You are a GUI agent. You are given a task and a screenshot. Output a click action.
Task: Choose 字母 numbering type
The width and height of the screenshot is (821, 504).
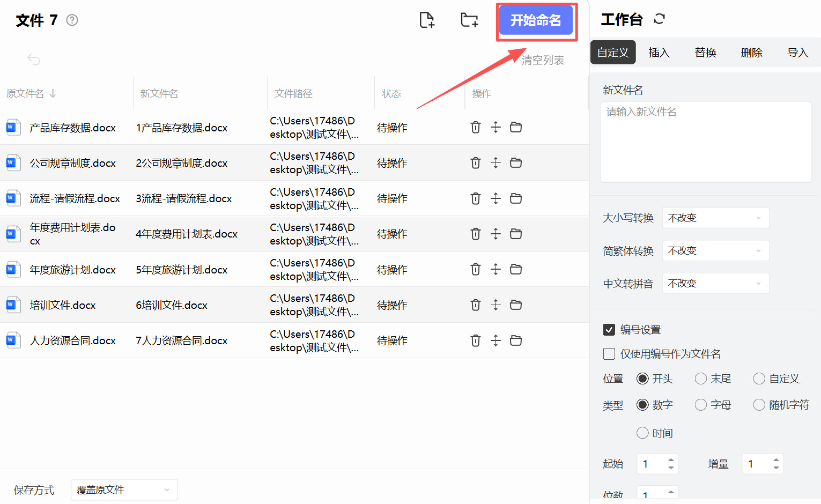[x=701, y=405]
